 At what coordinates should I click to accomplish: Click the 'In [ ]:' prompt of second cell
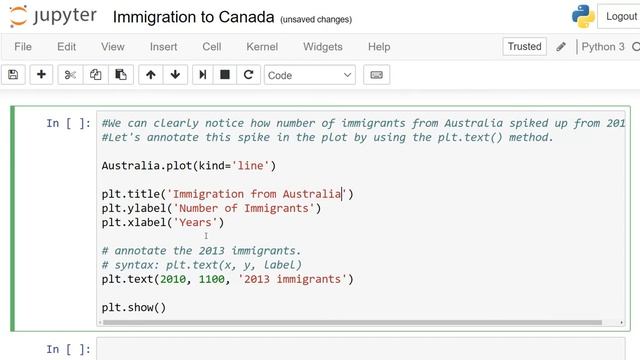point(68,349)
